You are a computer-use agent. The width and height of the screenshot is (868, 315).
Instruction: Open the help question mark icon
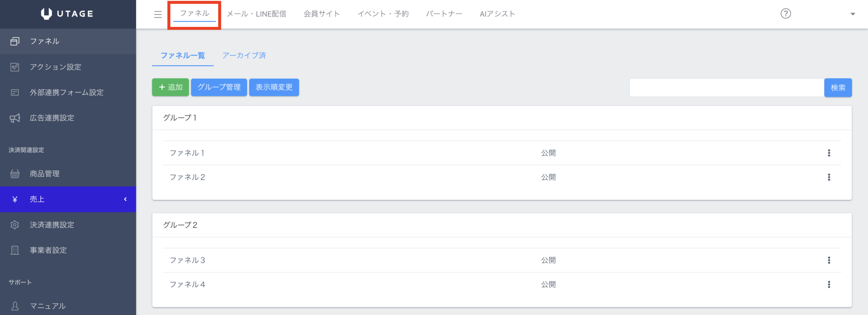pyautogui.click(x=785, y=14)
